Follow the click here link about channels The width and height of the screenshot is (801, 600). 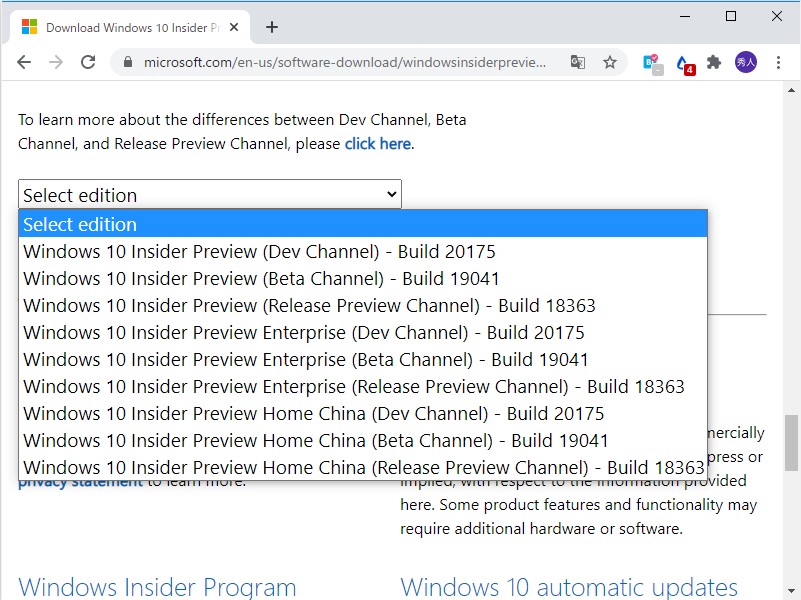pyautogui.click(x=377, y=143)
